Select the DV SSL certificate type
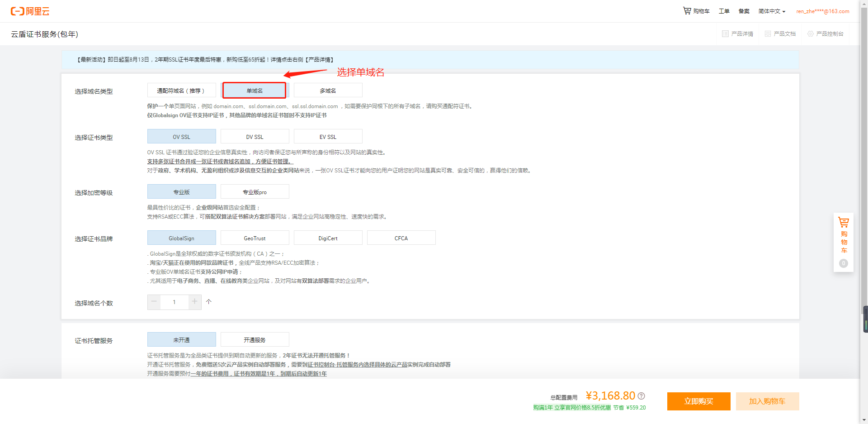 click(255, 137)
